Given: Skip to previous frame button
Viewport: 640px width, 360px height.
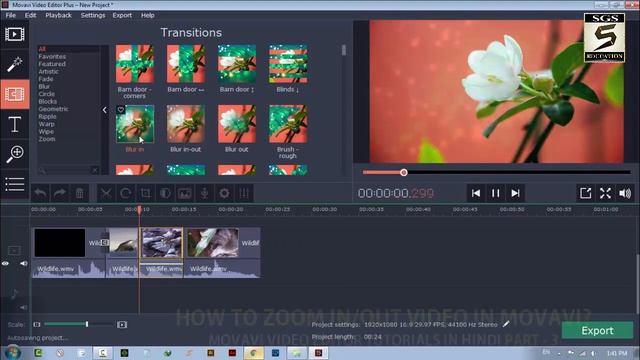Looking at the screenshot, I should [x=476, y=193].
